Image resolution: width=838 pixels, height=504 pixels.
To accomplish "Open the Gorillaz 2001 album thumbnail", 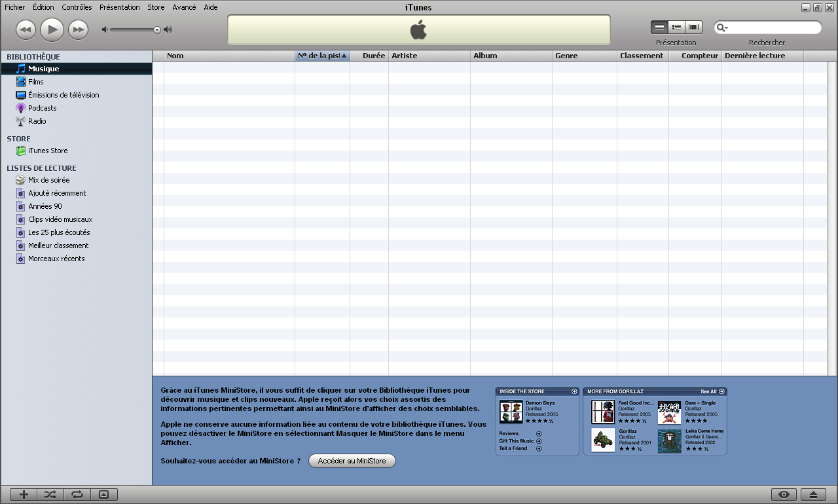I will 603,440.
